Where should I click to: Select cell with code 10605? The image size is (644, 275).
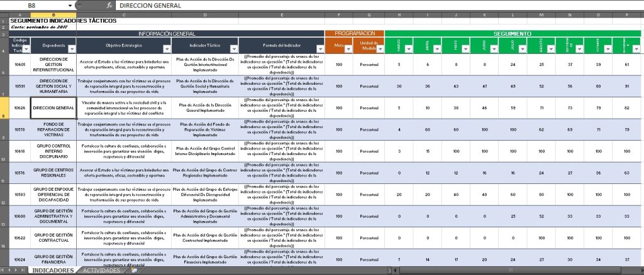(19, 65)
